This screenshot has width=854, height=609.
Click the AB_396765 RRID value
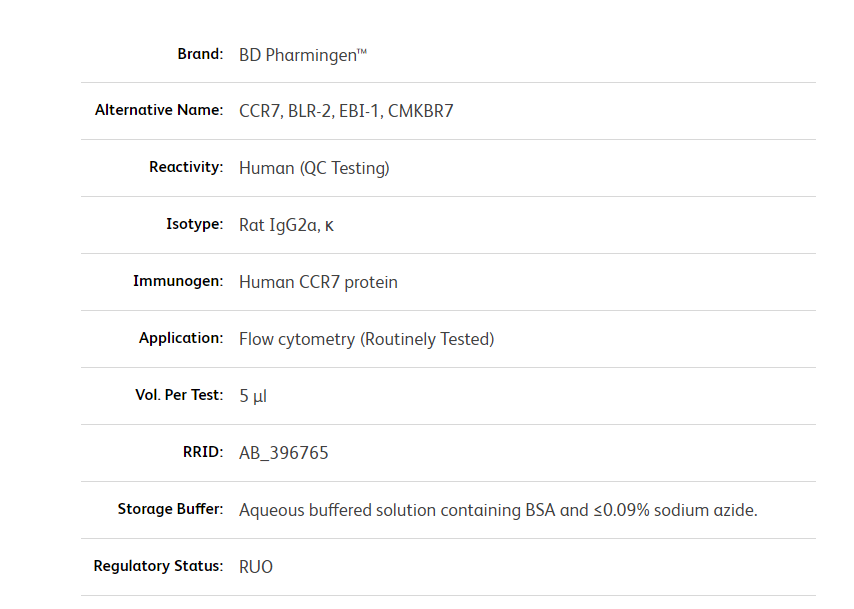click(x=283, y=453)
